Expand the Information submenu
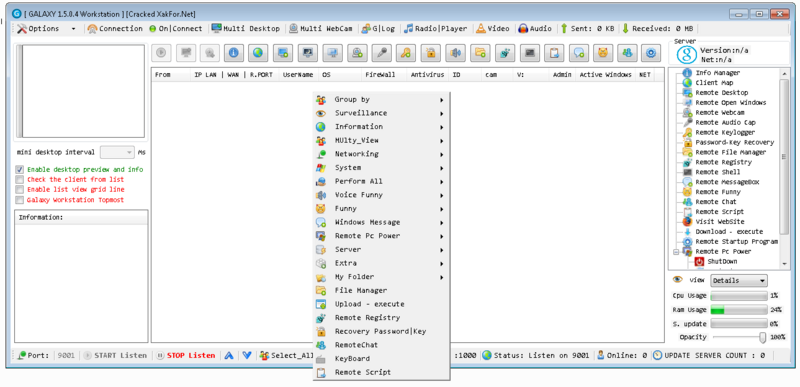 click(x=381, y=127)
